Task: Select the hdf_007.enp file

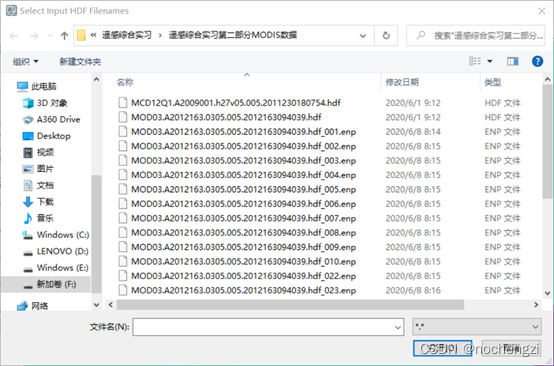Action: pos(243,218)
